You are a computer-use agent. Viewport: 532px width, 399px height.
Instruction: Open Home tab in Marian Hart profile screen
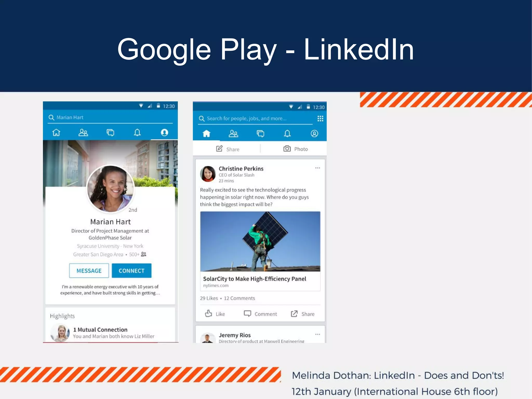[x=56, y=133]
